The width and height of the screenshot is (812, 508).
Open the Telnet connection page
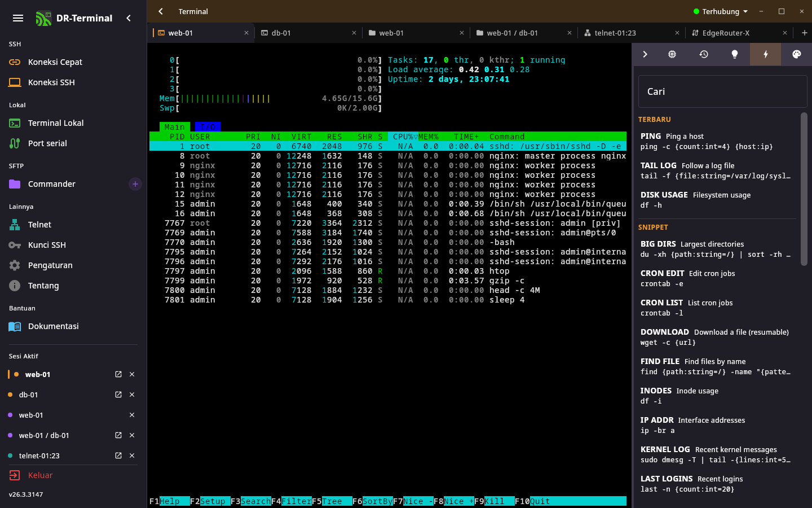tap(73, 225)
